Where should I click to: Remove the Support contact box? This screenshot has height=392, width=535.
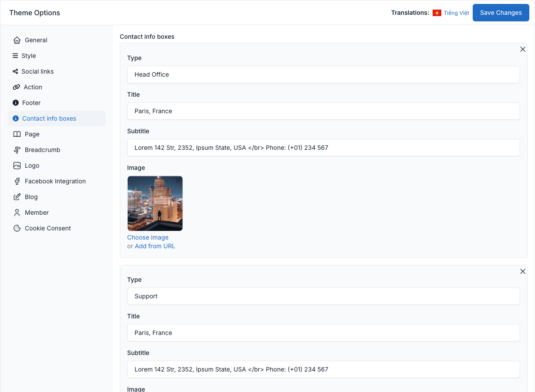pos(523,271)
